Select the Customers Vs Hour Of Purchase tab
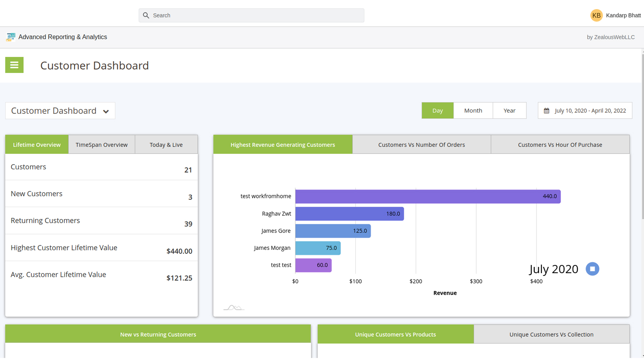Screen dimensions: 644x362 click(x=560, y=144)
